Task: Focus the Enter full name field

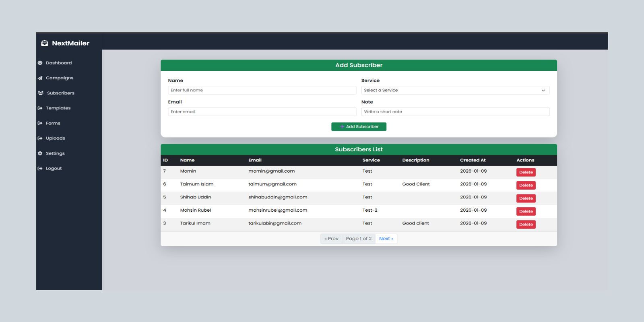Action: click(262, 90)
